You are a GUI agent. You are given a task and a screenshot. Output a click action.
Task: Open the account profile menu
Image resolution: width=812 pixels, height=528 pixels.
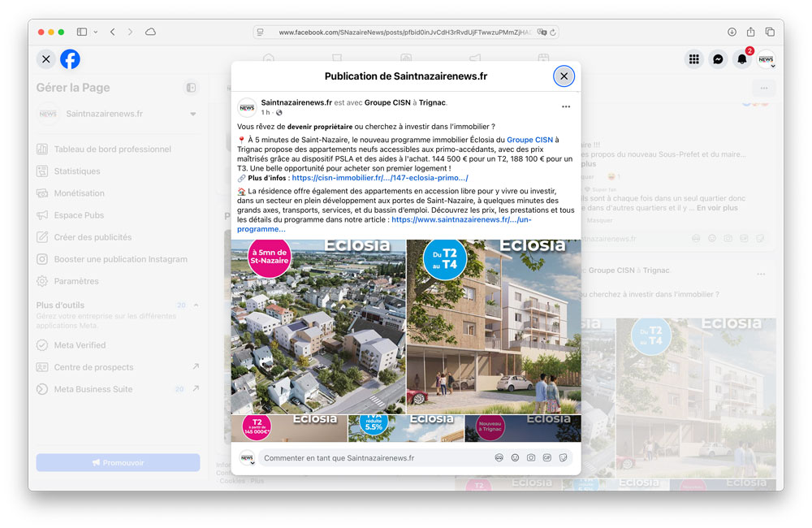coord(766,59)
